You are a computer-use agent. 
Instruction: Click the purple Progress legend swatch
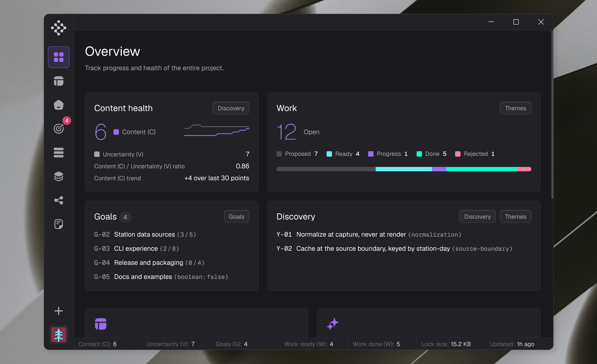(371, 154)
